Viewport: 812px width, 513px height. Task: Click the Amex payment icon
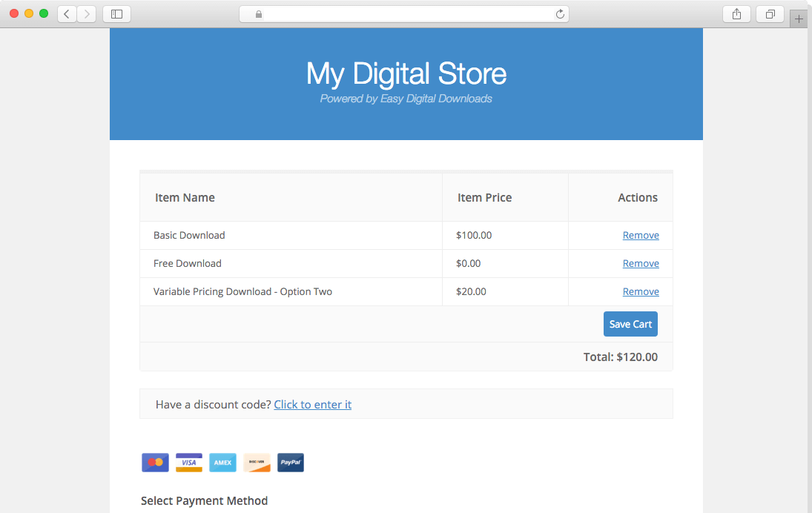[222, 463]
